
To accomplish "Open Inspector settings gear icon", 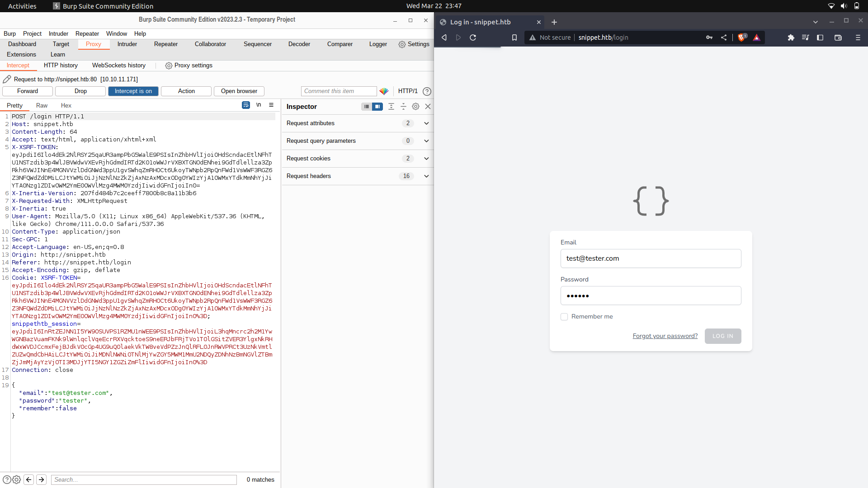I will click(415, 107).
